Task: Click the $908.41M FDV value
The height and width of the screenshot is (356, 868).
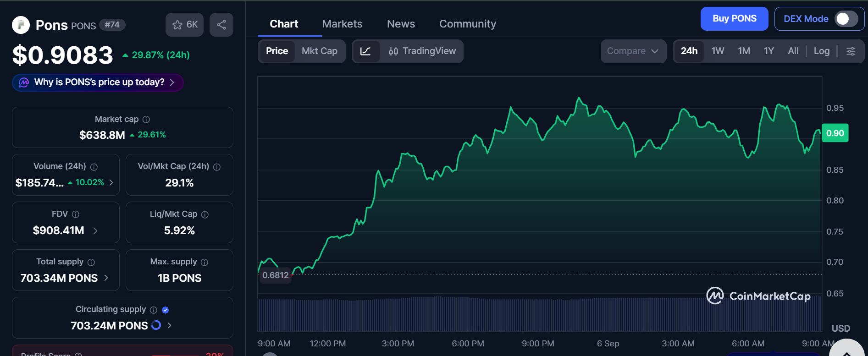Action: click(58, 230)
